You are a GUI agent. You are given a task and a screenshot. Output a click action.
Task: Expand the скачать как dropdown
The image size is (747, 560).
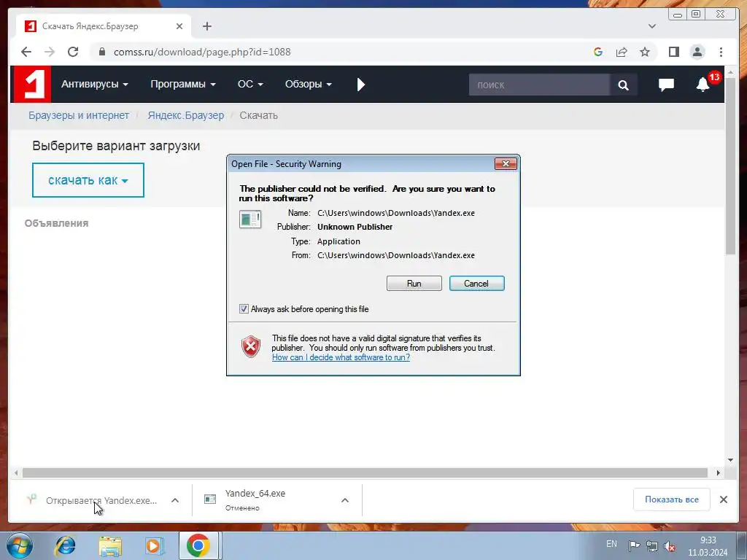[x=88, y=180]
